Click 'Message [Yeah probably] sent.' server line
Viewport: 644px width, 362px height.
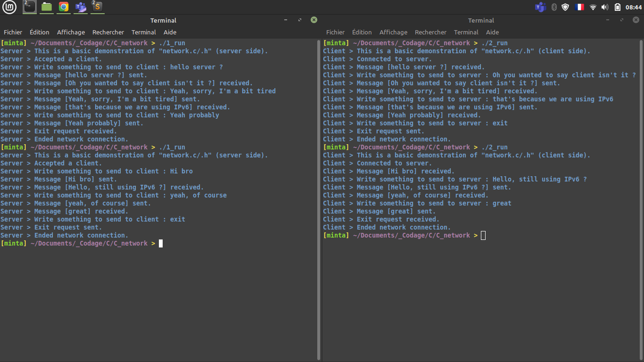pyautogui.click(x=72, y=123)
